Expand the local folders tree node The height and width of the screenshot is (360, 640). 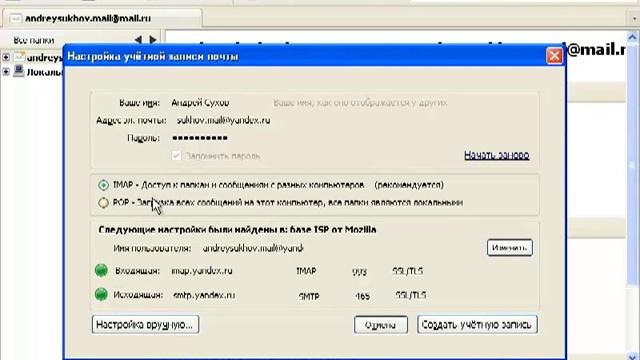(6, 72)
